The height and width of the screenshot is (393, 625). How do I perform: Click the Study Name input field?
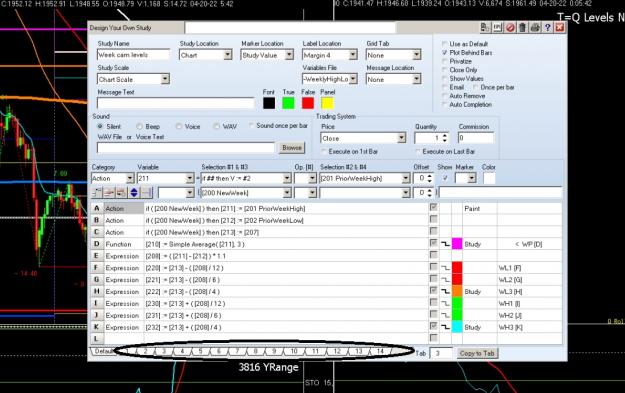coord(133,55)
